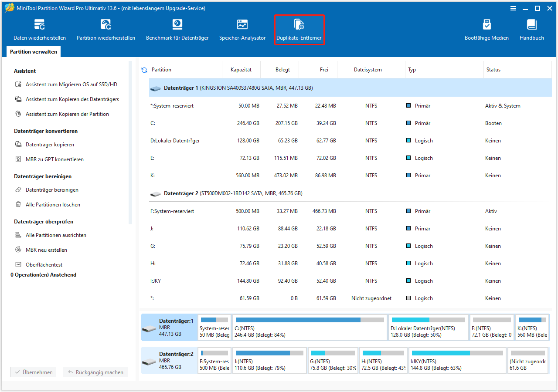The width and height of the screenshot is (558, 392).
Task: Select the K: partition row
Action: [350, 176]
